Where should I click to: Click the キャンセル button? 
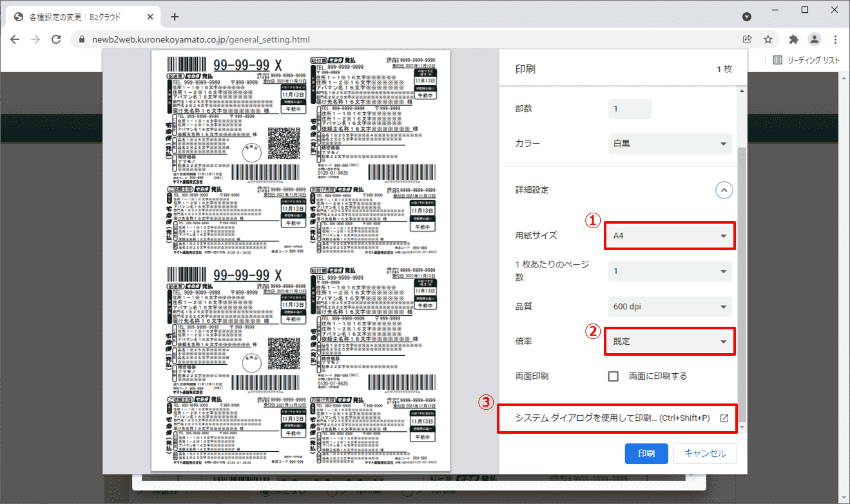click(x=705, y=454)
